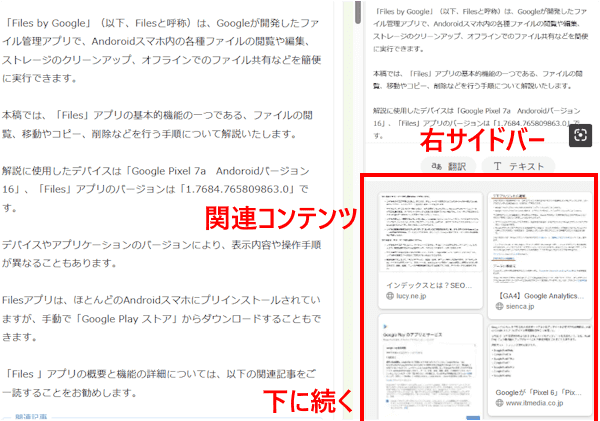Open the 'インデックスとは？SEO...' card thumbnail
Screen dimensions: 600x421
click(430, 233)
